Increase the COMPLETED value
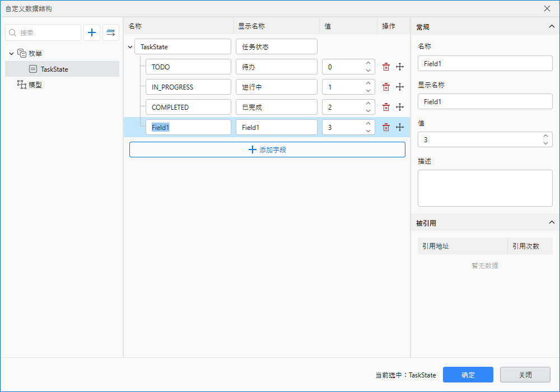Viewport: 560px width, 392px height. pos(368,104)
